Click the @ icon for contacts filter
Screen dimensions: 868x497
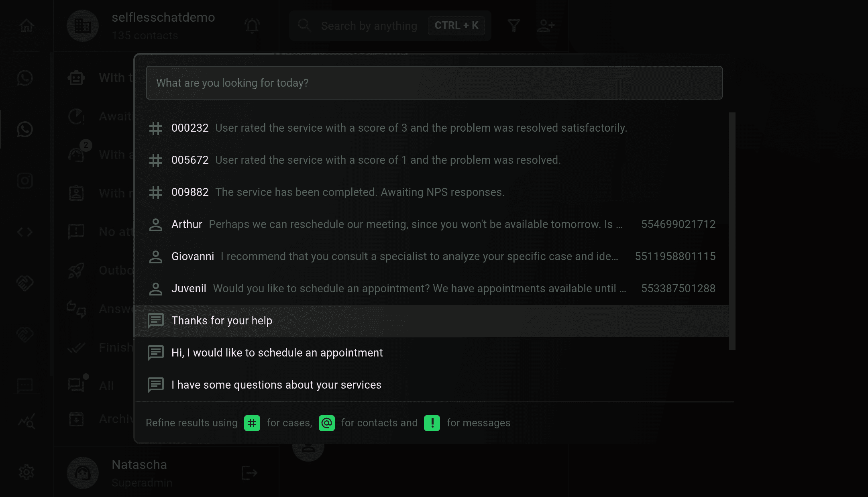(x=327, y=423)
